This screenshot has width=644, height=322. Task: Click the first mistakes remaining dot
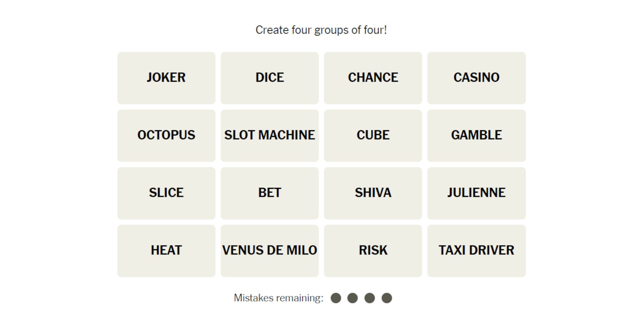336,298
